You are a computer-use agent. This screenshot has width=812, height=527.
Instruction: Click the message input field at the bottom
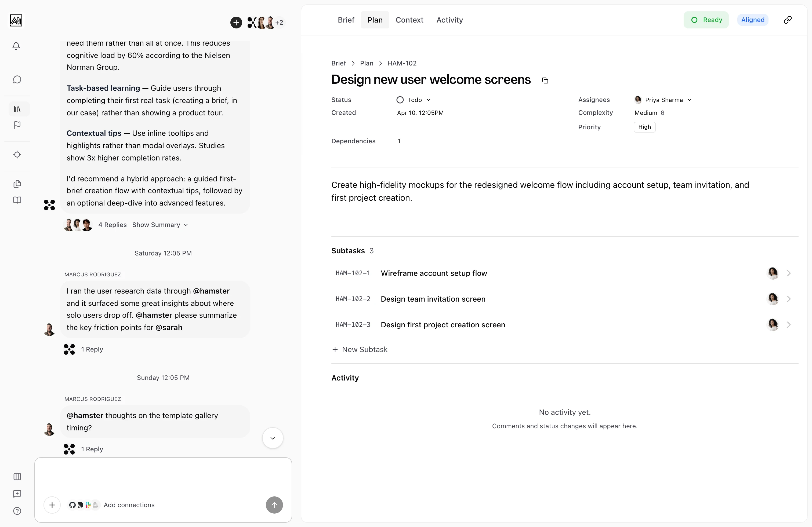click(163, 480)
